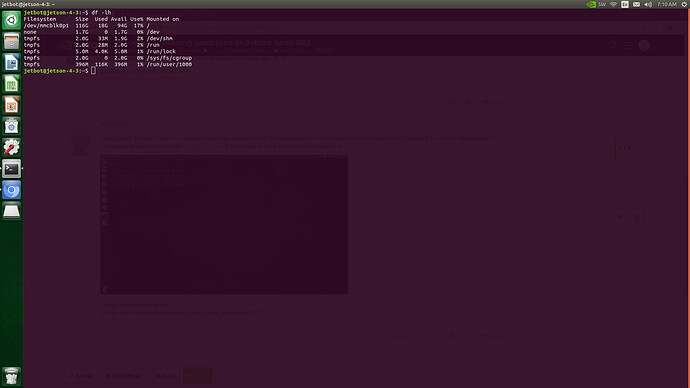Launch LibreOffice Impress from the dock

11,105
